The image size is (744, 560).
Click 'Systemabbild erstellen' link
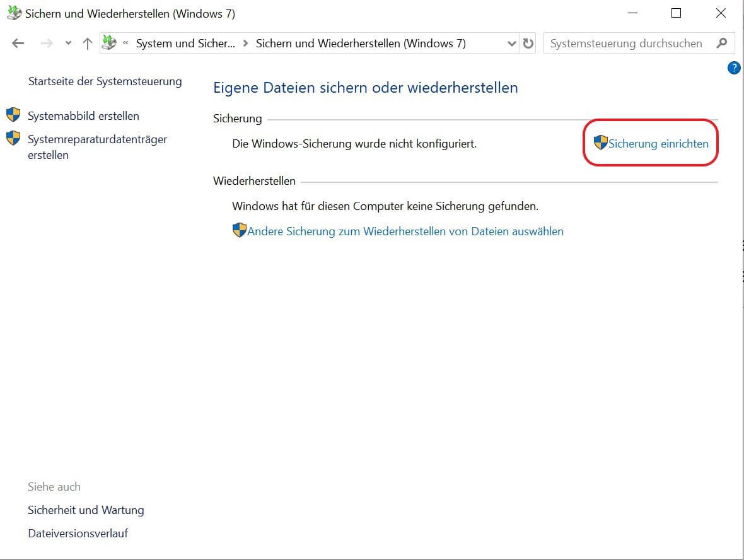pyautogui.click(x=83, y=116)
